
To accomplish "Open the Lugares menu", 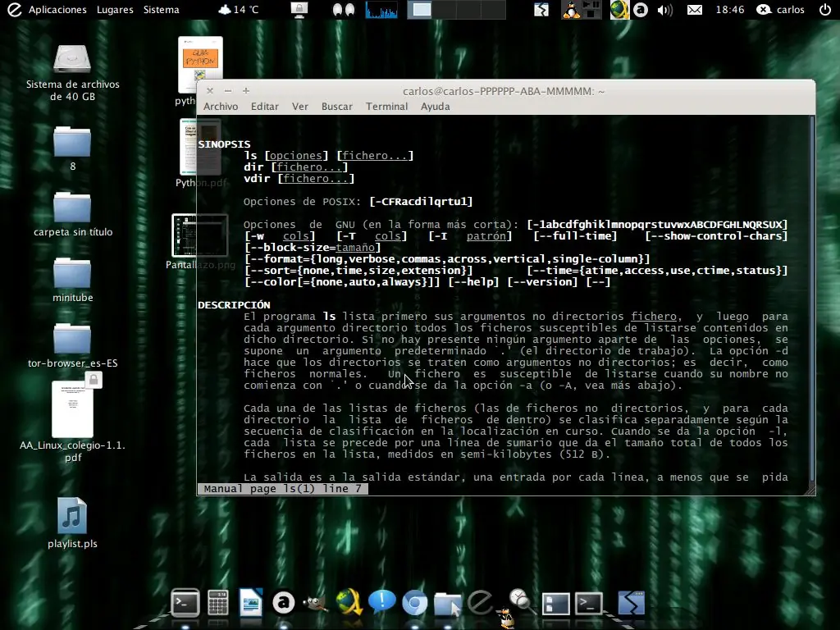I will (x=115, y=10).
